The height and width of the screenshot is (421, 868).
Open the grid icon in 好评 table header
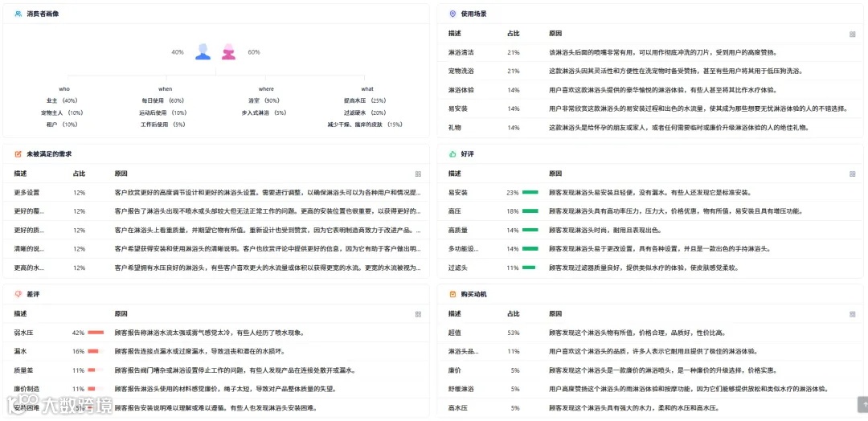pos(853,174)
